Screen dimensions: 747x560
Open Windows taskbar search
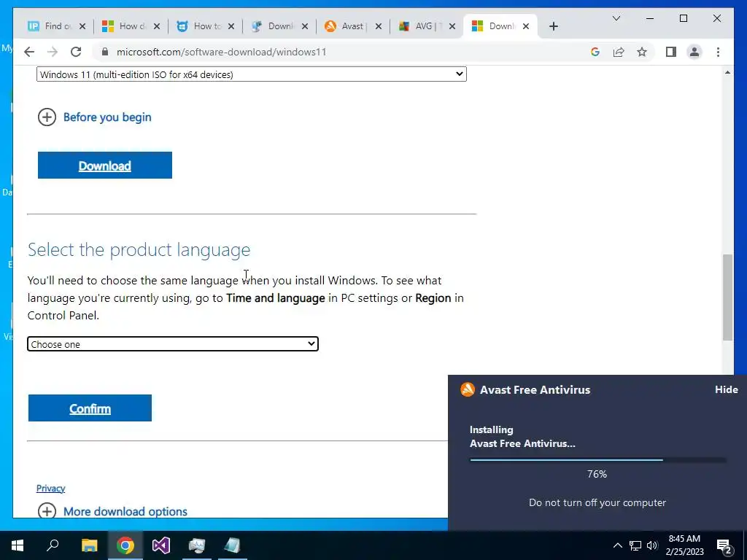(53, 545)
